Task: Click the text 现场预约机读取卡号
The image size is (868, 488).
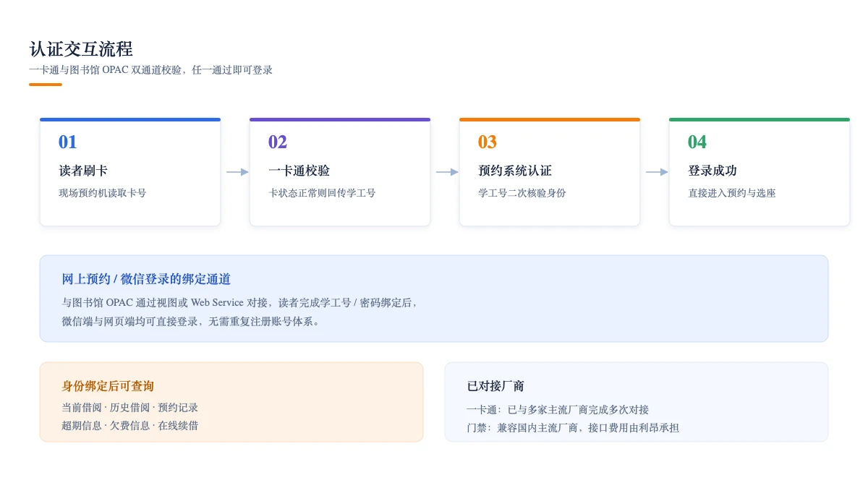Action: (x=103, y=193)
